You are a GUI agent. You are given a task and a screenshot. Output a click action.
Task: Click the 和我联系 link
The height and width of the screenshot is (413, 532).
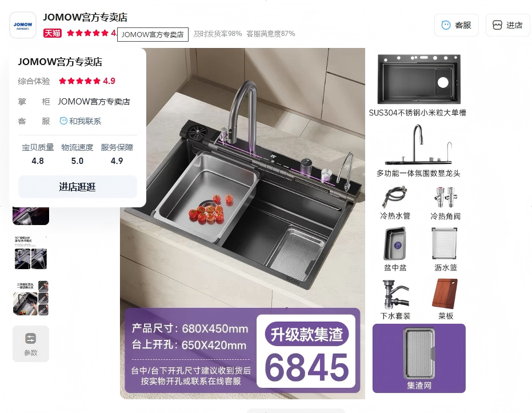[x=85, y=121]
